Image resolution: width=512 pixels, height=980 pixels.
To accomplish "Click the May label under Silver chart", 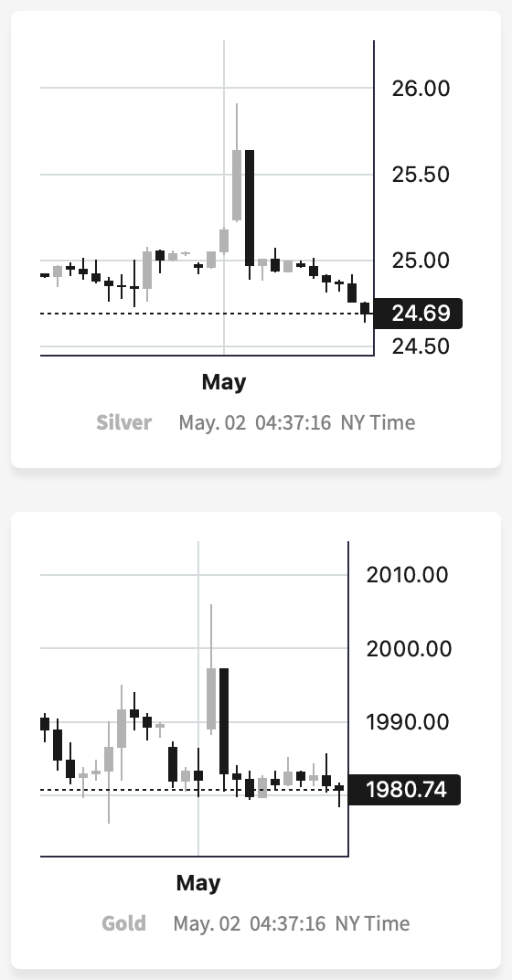I will pos(224,381).
